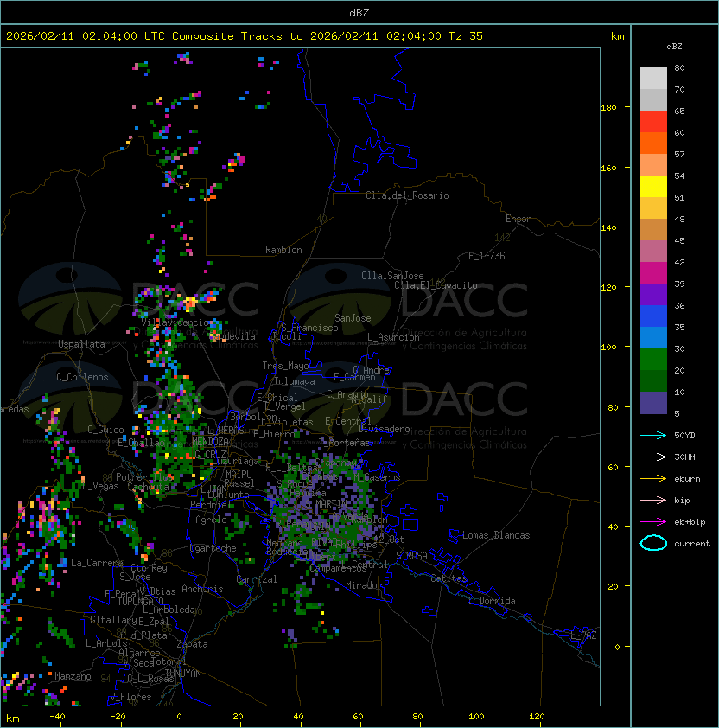Click the 180 tick on the right axis
This screenshot has width=719, height=728.
click(608, 108)
